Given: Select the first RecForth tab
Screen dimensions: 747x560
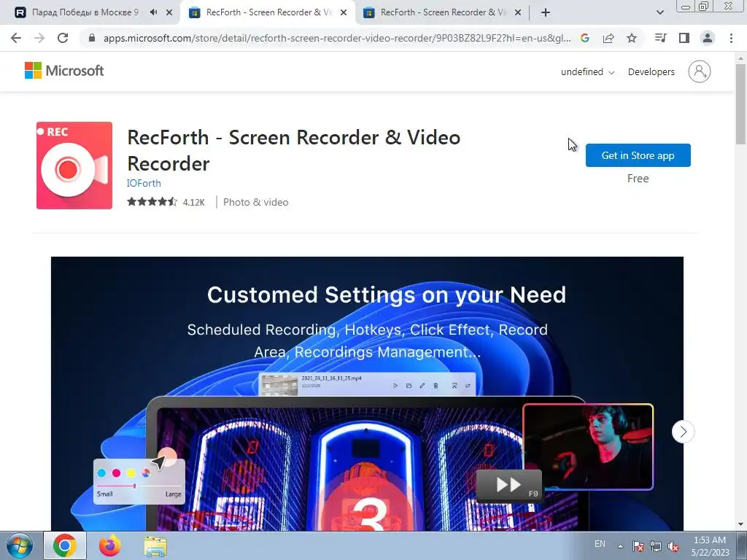Looking at the screenshot, I should coord(269,12).
